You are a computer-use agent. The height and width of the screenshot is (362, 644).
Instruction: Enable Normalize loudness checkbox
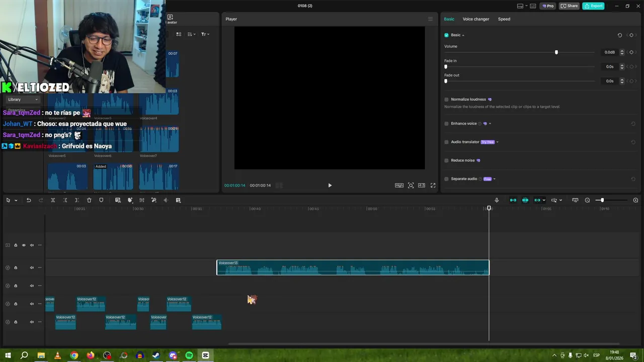coord(446,100)
